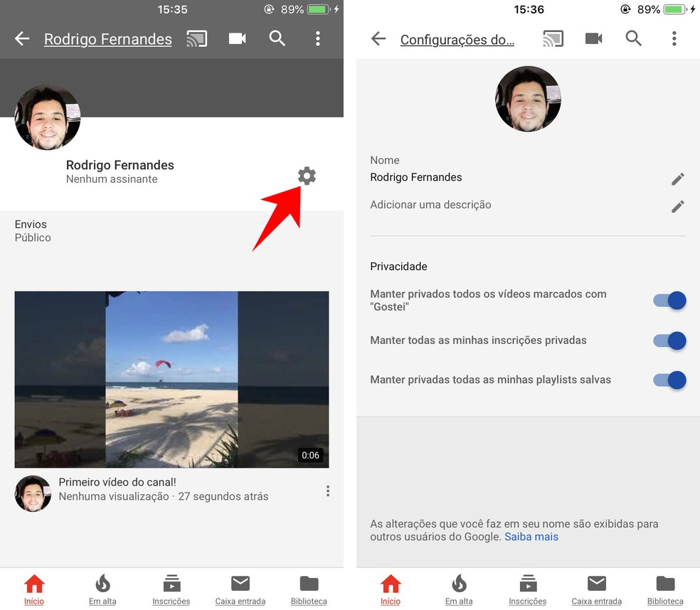Tap back arrow on Configurações screen
This screenshot has width=700, height=610.
(378, 39)
